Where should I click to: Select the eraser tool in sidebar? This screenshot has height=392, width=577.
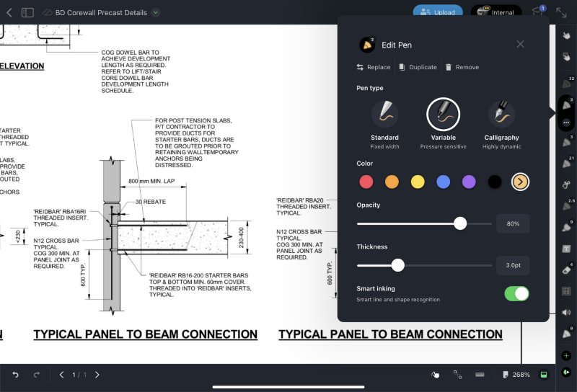[x=566, y=269]
